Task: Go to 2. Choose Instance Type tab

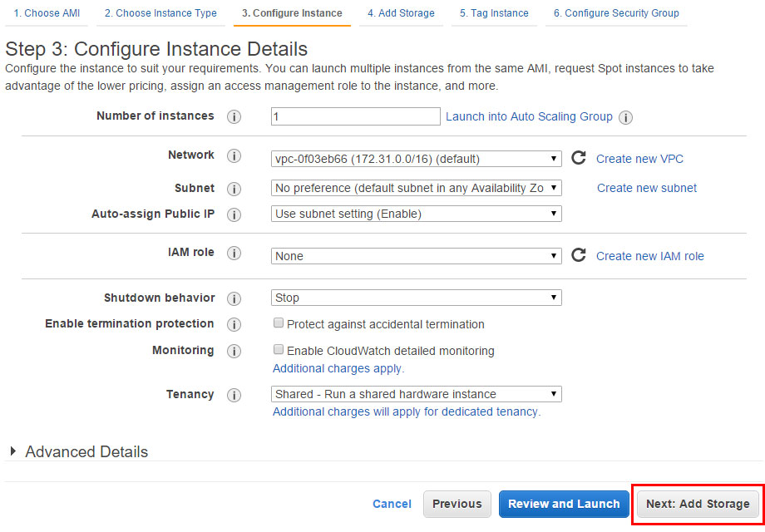Action: [160, 13]
